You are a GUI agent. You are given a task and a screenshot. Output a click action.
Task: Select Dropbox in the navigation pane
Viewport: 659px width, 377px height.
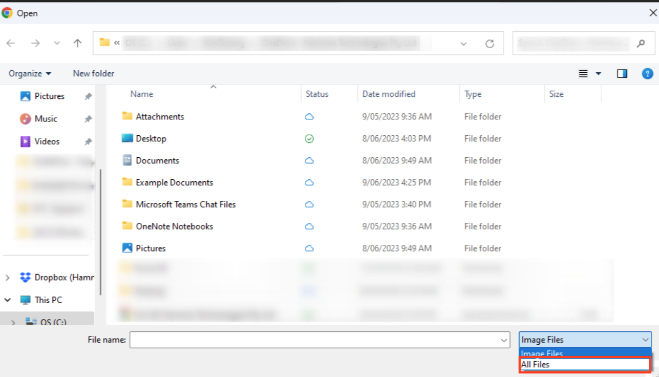coord(57,277)
